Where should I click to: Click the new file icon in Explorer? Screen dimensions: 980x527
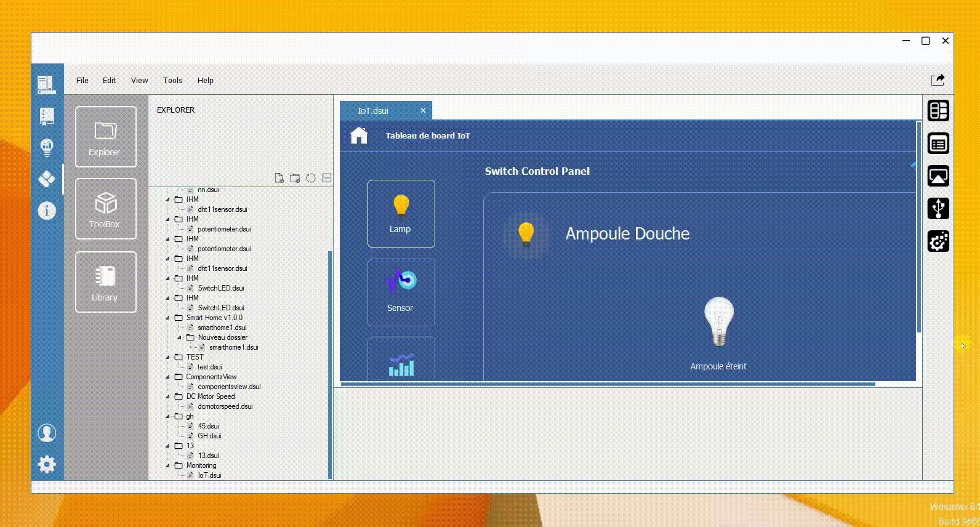click(279, 178)
